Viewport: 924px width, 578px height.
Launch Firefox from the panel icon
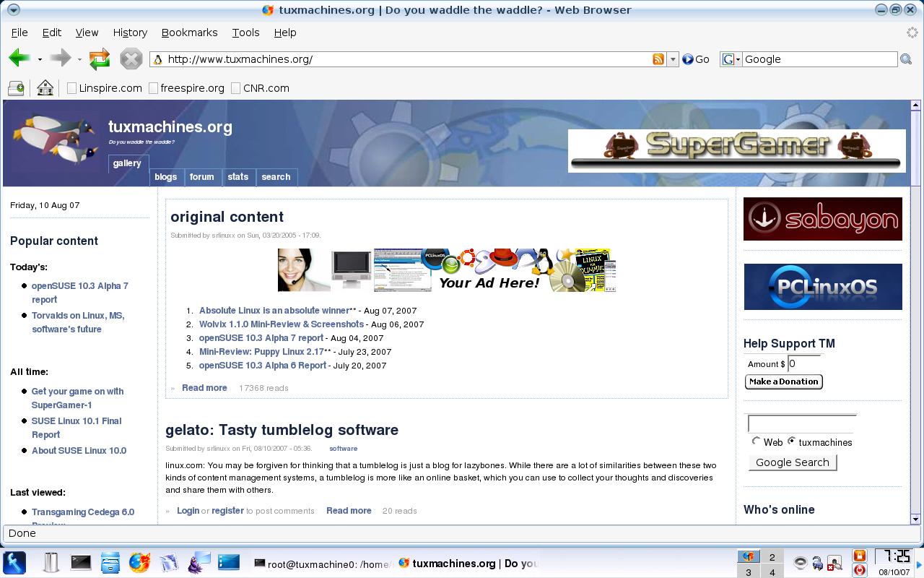tap(139, 562)
